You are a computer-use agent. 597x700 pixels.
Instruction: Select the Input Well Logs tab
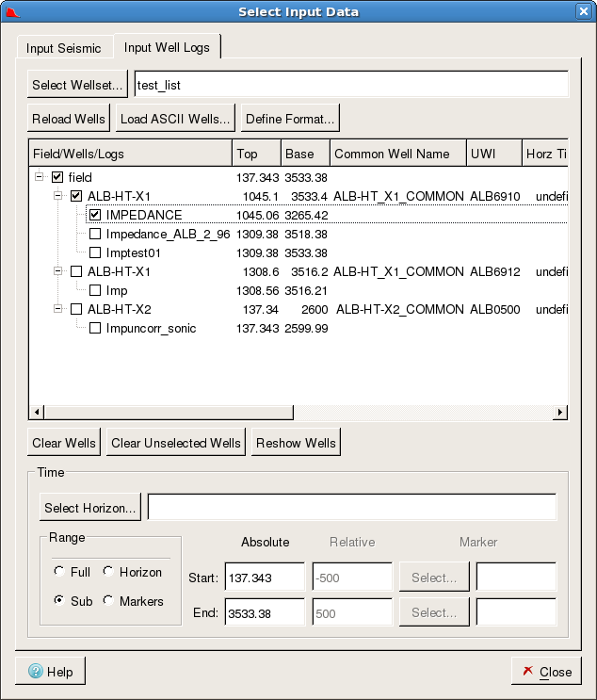(167, 47)
